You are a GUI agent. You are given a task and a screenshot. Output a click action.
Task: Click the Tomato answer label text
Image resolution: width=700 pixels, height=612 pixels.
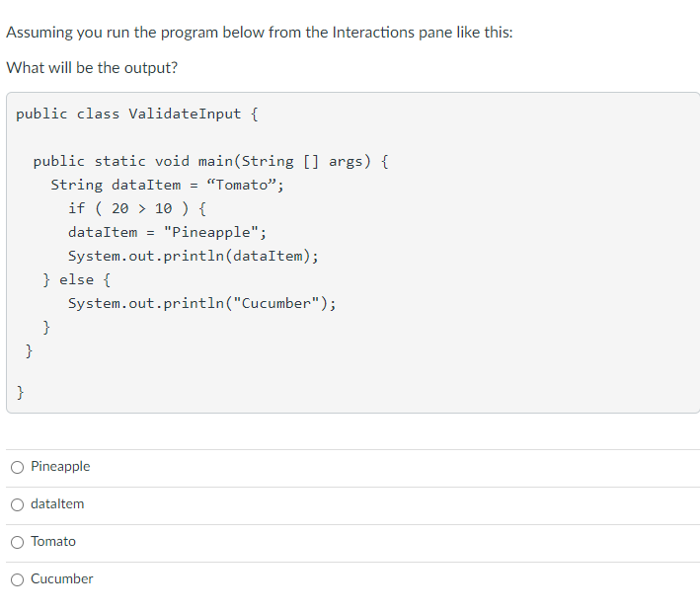click(x=53, y=542)
